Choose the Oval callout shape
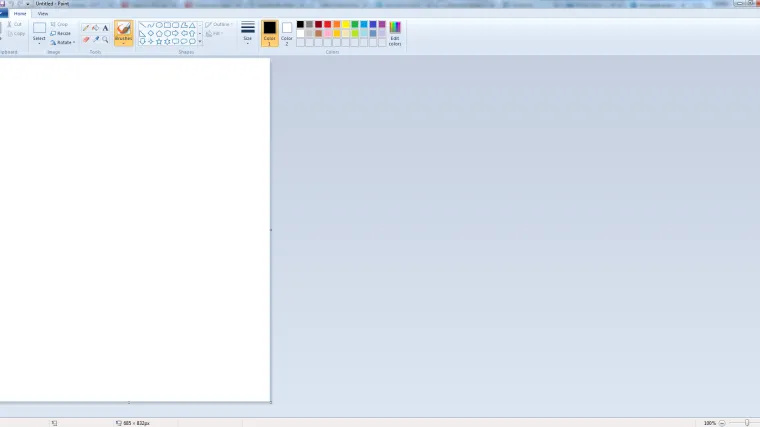The image size is (760, 427). (x=184, y=42)
